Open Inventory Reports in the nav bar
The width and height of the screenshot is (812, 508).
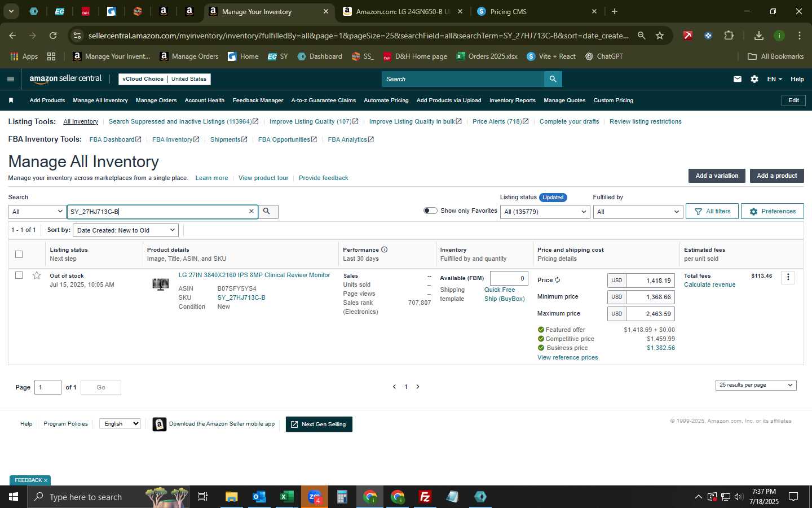tap(513, 100)
